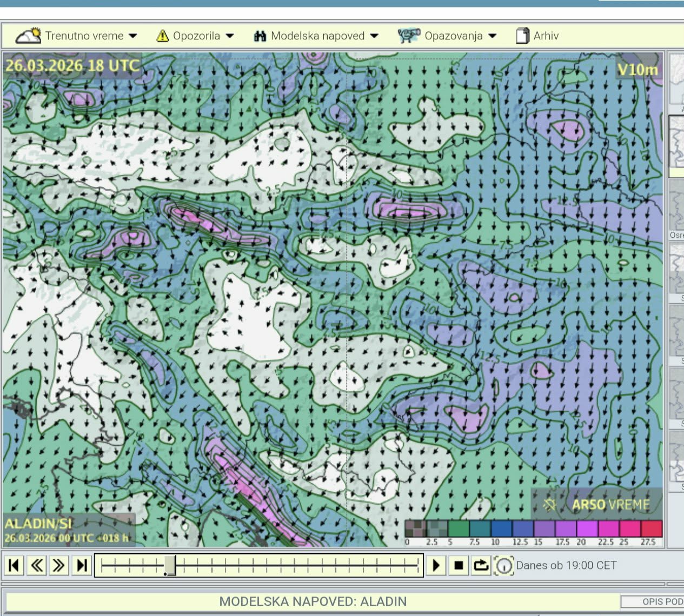The width and height of the screenshot is (684, 616).
Task: Stop the forecast animation
Action: pos(459,566)
